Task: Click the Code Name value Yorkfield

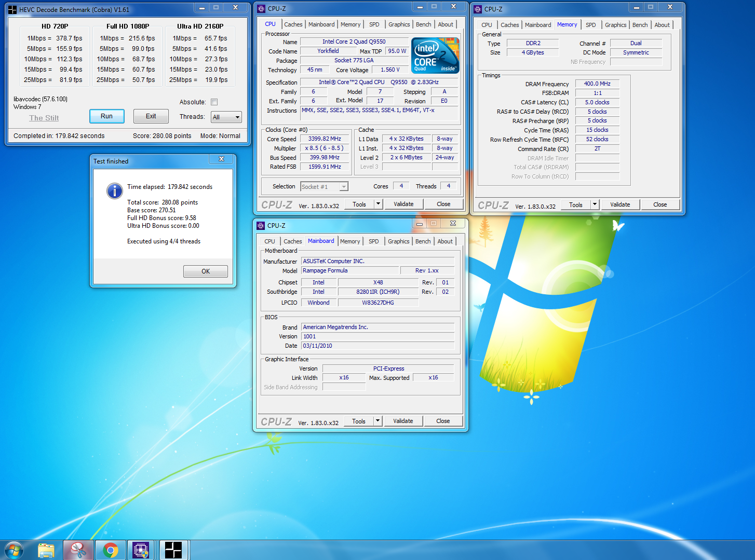Action: (328, 51)
